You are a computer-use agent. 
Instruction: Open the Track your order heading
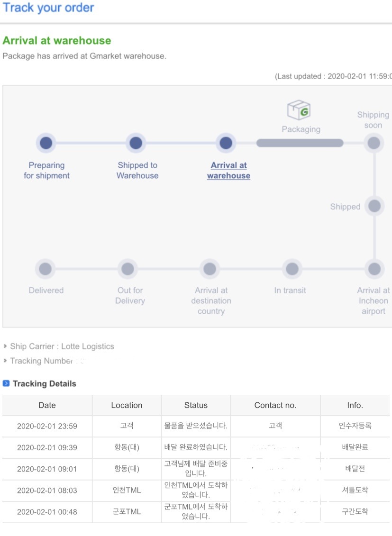point(48,8)
